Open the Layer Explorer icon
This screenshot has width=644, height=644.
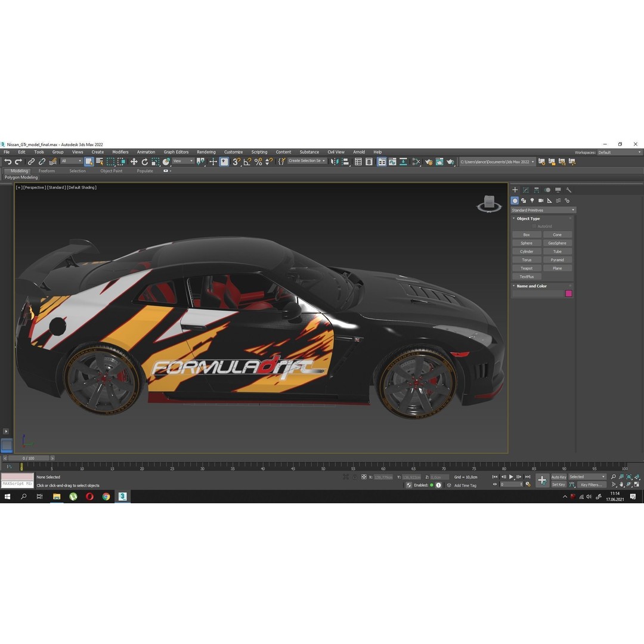(x=369, y=162)
